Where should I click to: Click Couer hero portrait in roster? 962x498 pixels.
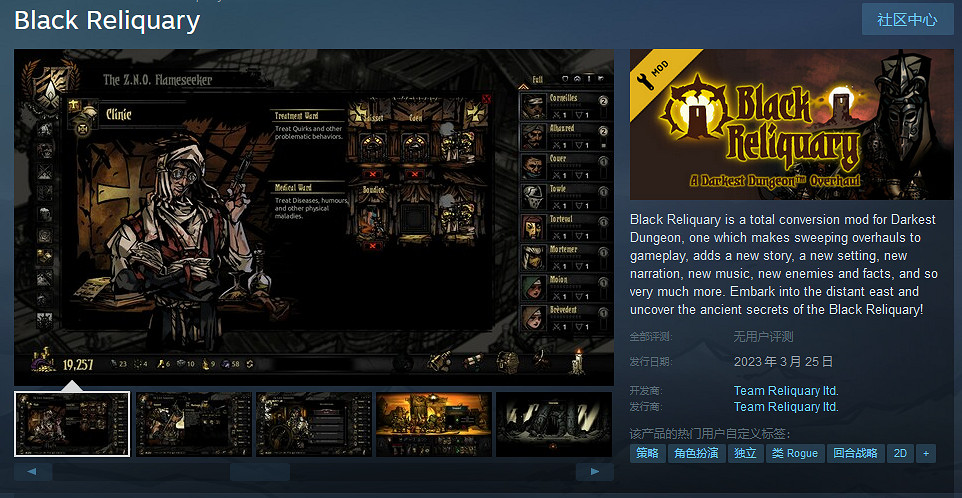click(x=533, y=167)
